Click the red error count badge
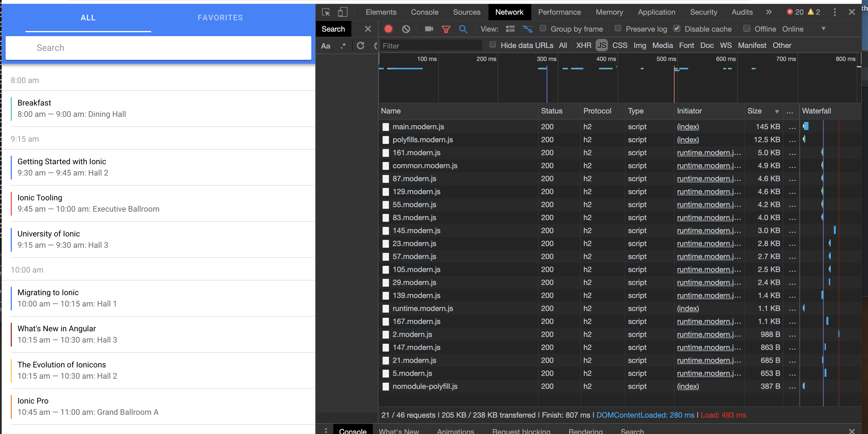The height and width of the screenshot is (434, 868). [x=795, y=12]
